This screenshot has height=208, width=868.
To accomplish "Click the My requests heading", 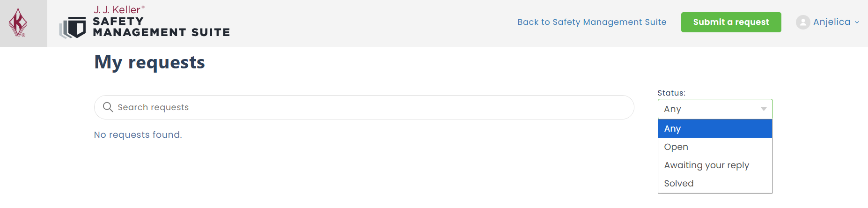I will pos(150,62).
